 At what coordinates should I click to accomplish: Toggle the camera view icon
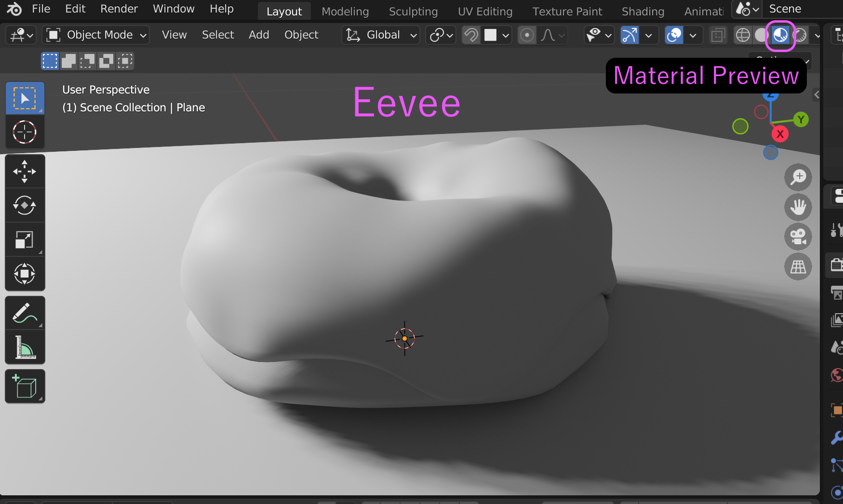pos(798,237)
